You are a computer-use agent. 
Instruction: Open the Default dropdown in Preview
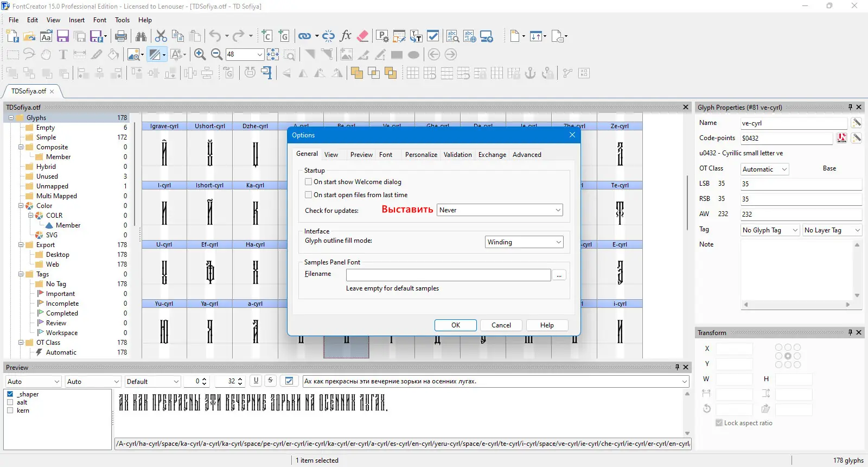tap(152, 381)
